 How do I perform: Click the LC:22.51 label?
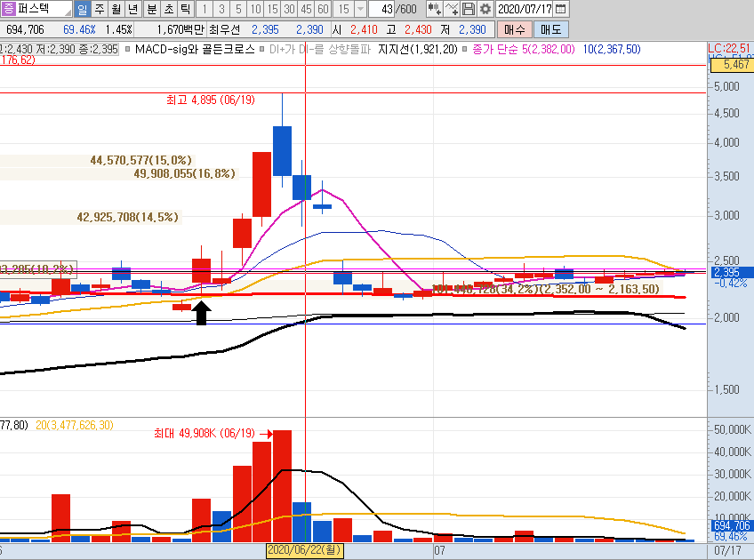(x=729, y=48)
